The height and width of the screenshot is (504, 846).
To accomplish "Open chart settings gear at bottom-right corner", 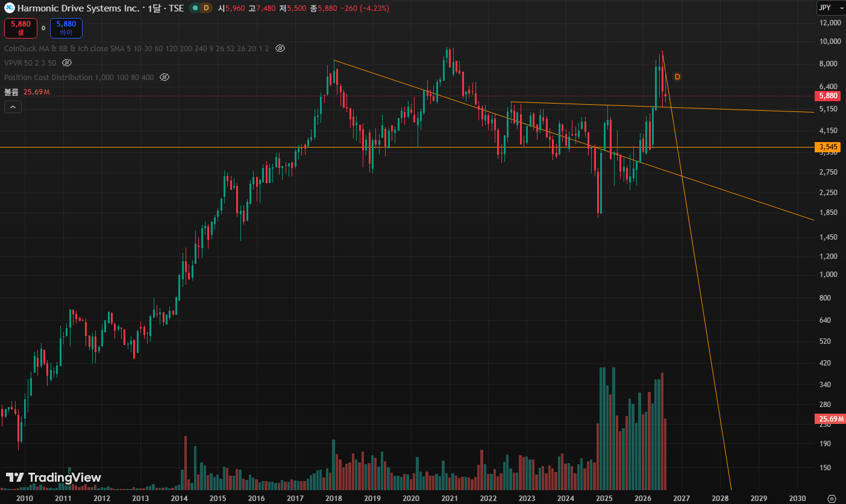I will (832, 499).
